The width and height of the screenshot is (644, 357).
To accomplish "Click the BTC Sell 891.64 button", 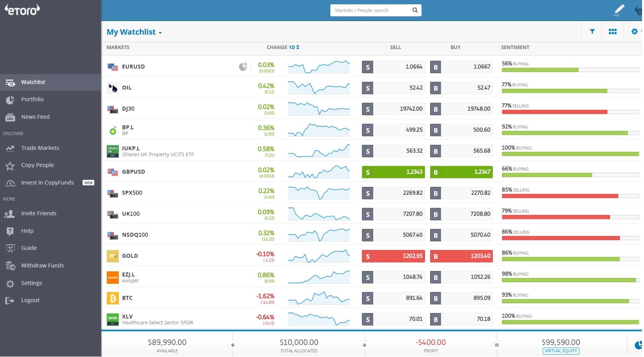I will 393,298.
